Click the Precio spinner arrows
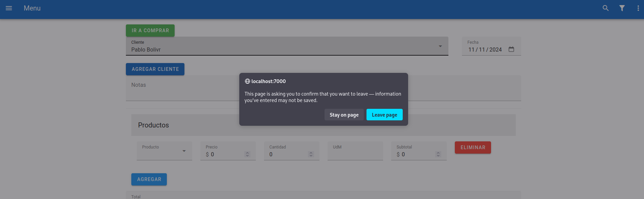The image size is (644, 199). 247,154
